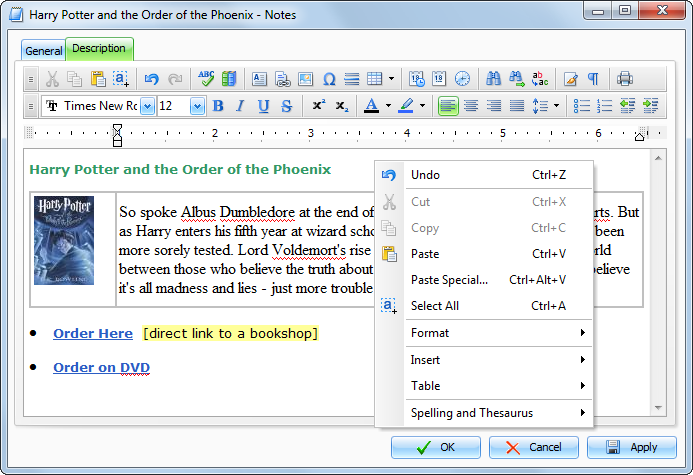Select the Description tab
Screen dimensions: 693x475
click(x=99, y=49)
